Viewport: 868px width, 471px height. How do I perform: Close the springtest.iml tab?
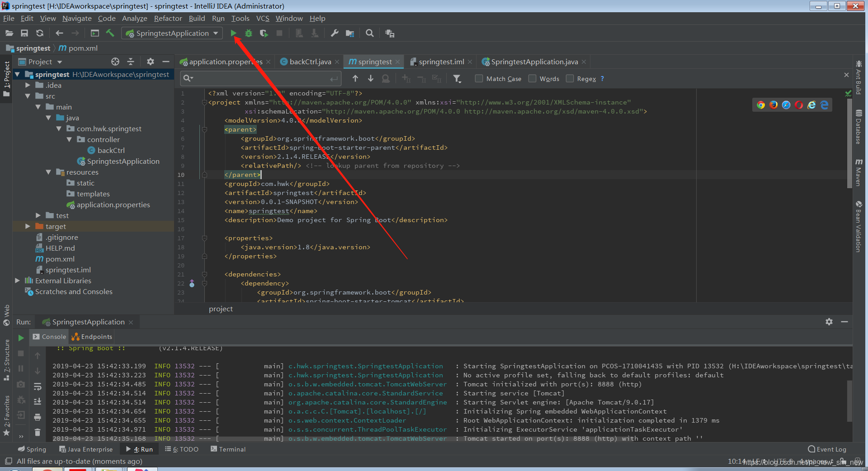click(470, 62)
